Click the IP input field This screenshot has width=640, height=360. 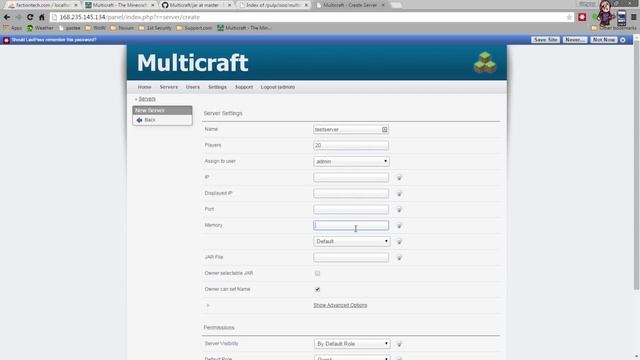tap(351, 177)
